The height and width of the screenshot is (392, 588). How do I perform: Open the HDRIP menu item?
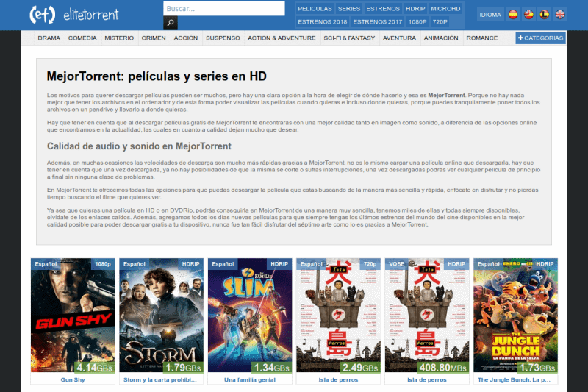415,9
